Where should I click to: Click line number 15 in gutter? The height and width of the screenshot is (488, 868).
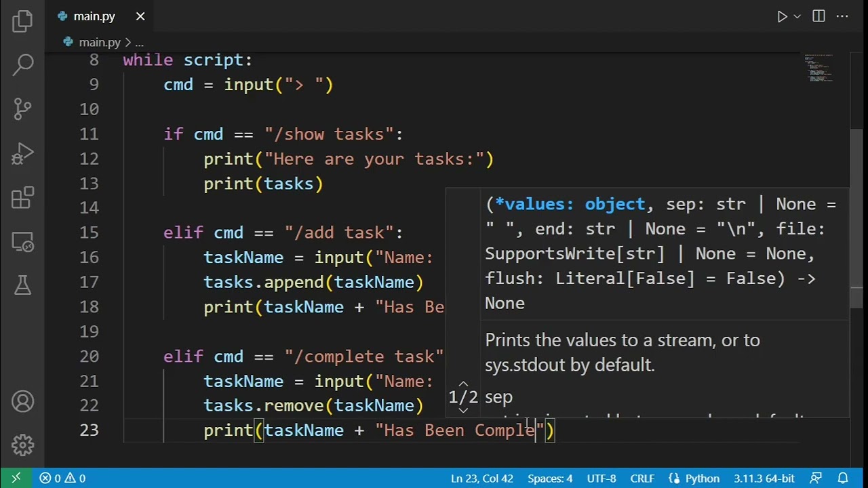pyautogui.click(x=89, y=232)
